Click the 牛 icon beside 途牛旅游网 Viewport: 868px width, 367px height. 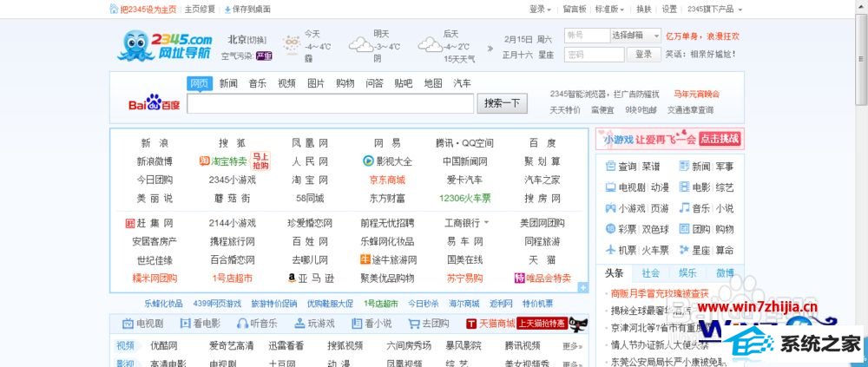(365, 259)
